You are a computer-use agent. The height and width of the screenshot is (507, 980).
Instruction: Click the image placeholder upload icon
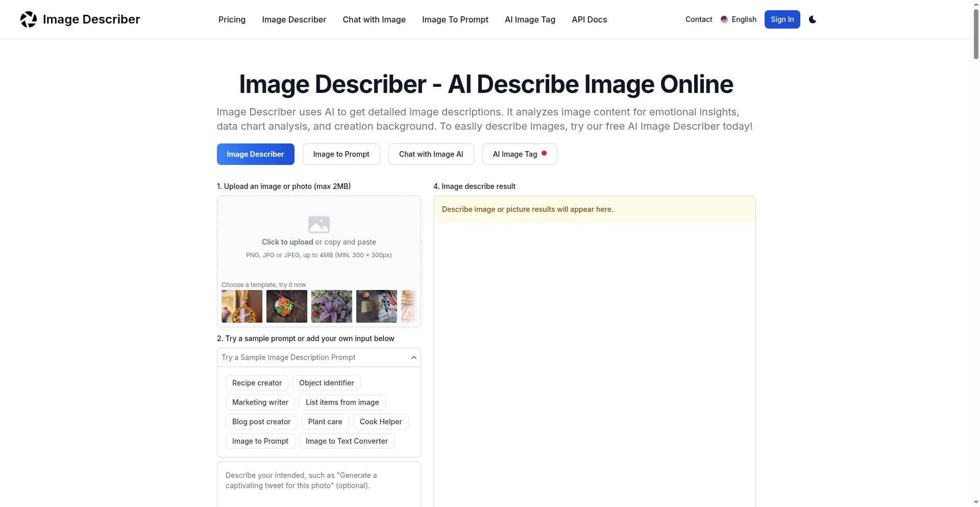[x=319, y=225]
